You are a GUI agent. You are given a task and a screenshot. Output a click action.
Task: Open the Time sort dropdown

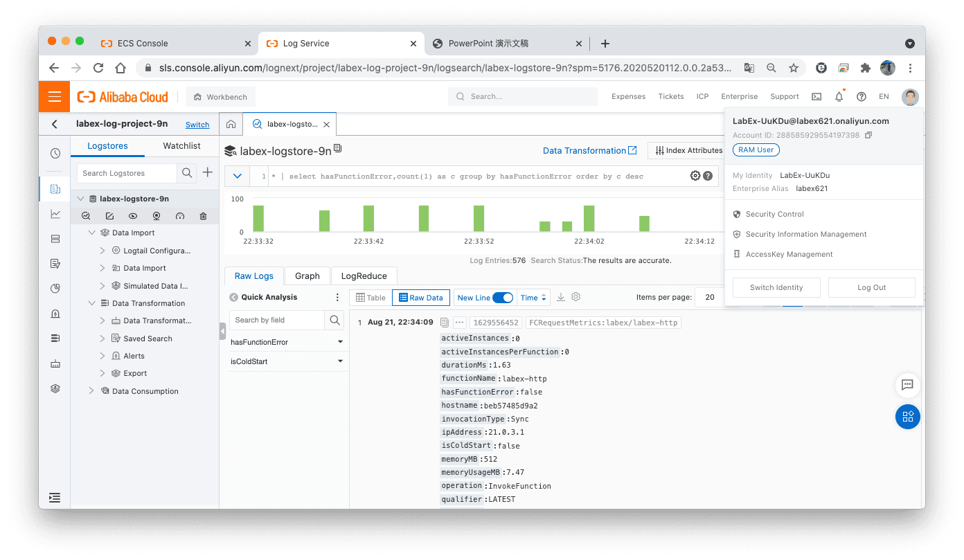click(533, 298)
